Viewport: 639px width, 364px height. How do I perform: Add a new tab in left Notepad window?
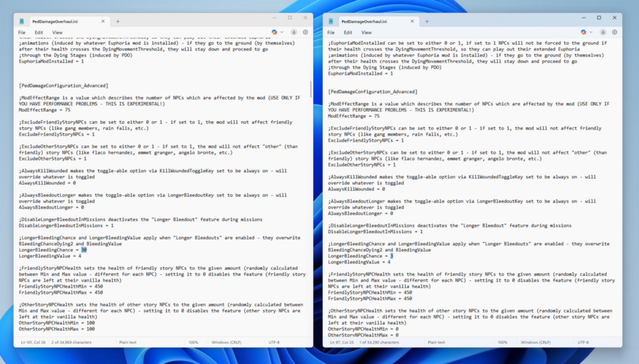pos(118,21)
